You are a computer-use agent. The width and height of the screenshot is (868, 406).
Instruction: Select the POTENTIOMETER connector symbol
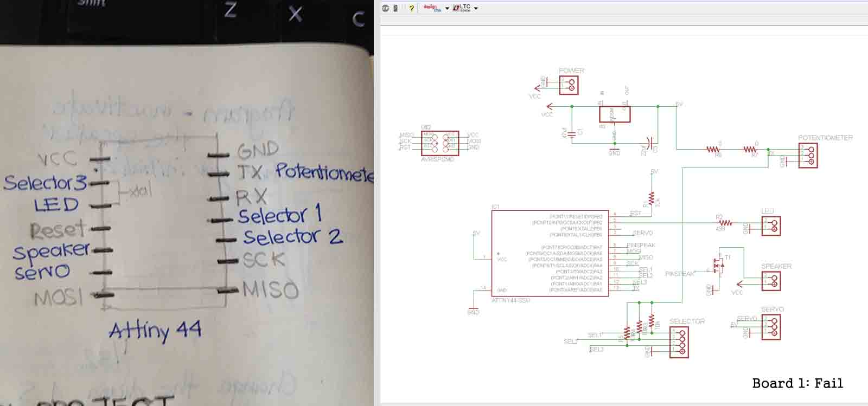(808, 155)
